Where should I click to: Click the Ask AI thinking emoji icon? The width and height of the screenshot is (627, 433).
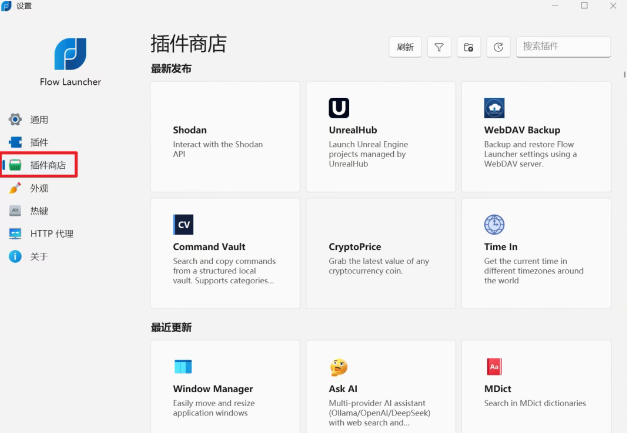339,367
